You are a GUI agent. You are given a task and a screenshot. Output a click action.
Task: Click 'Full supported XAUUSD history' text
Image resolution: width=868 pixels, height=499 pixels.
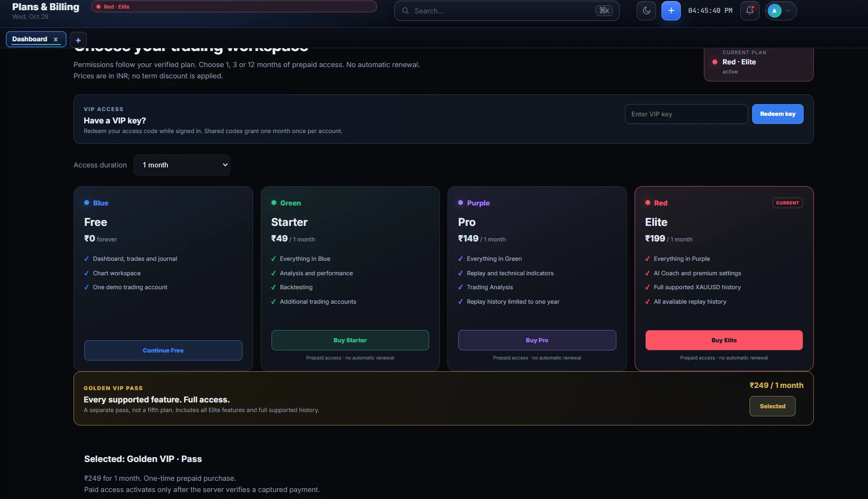(x=697, y=288)
